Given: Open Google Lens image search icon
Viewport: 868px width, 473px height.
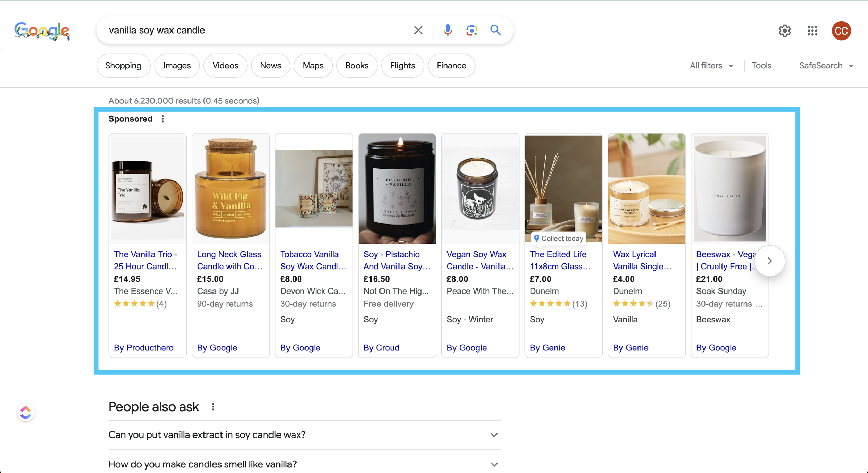Looking at the screenshot, I should (x=471, y=30).
